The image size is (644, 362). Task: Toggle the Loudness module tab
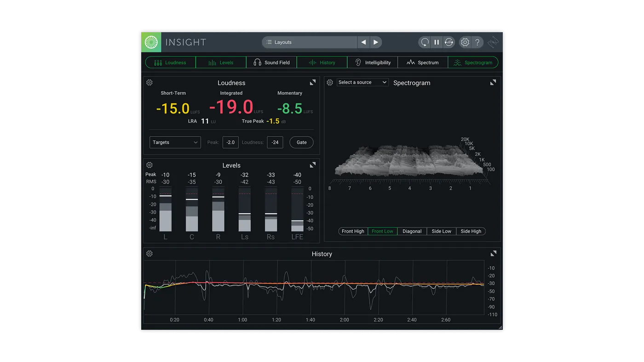coord(171,62)
